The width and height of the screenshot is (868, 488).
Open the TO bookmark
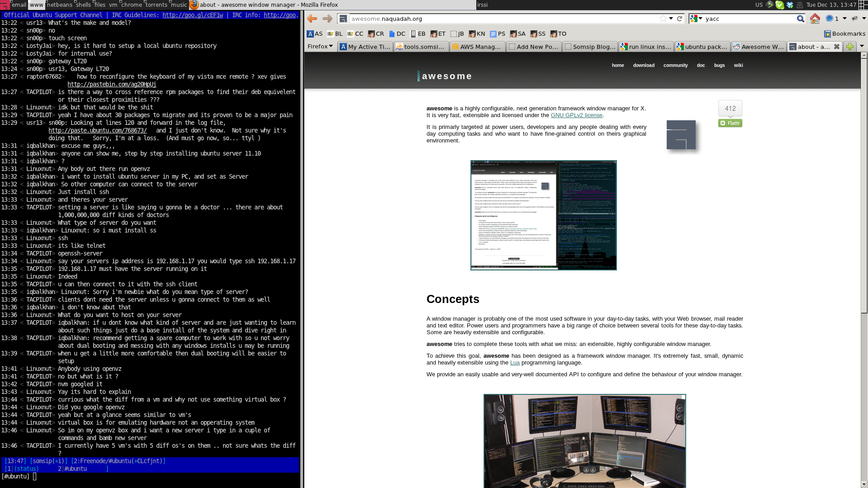[558, 34]
